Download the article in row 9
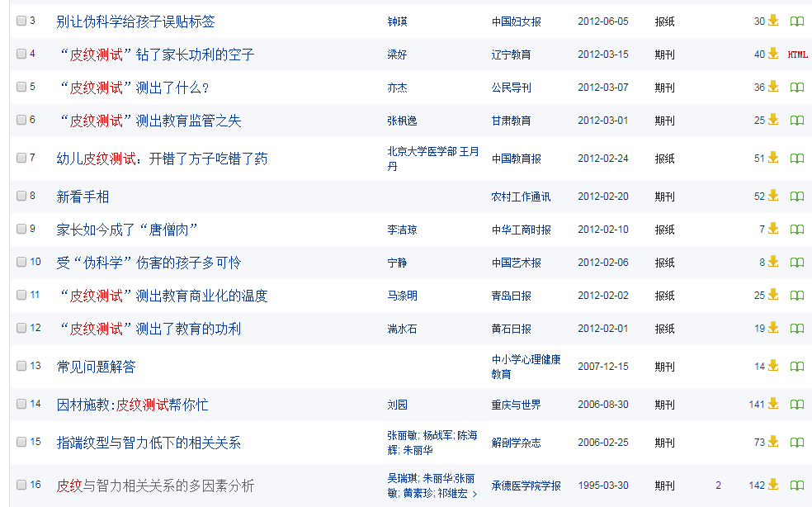 (x=773, y=229)
